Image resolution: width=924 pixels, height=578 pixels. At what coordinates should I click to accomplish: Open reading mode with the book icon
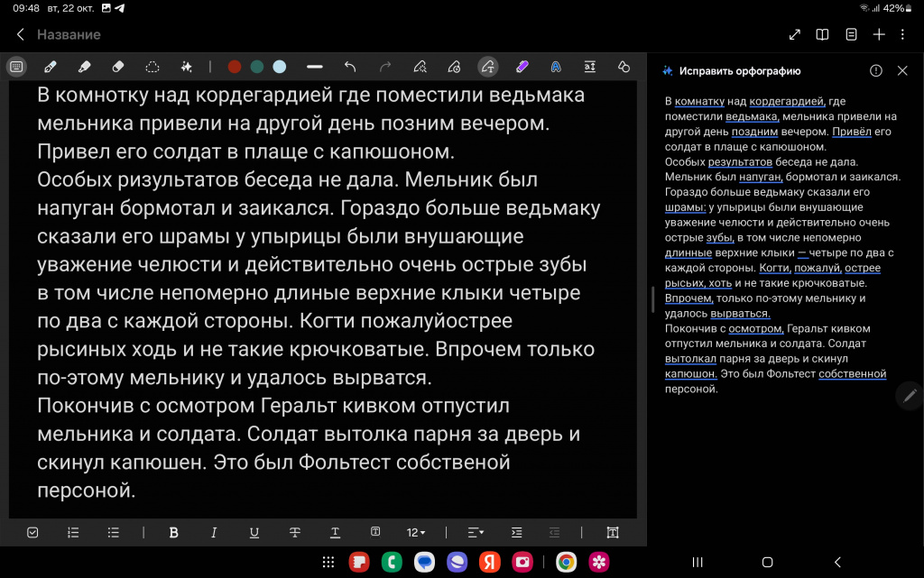[x=822, y=34]
